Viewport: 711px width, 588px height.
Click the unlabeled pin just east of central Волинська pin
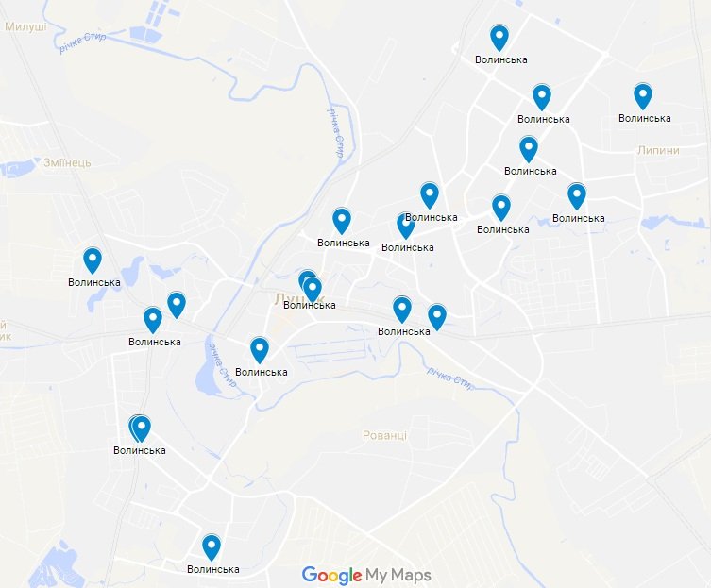pyautogui.click(x=436, y=317)
